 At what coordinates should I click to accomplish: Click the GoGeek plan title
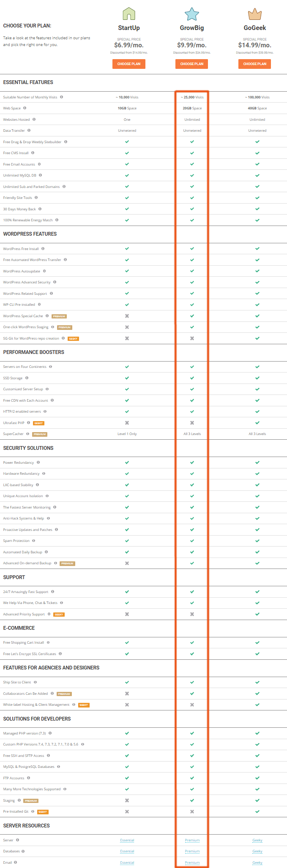point(255,28)
